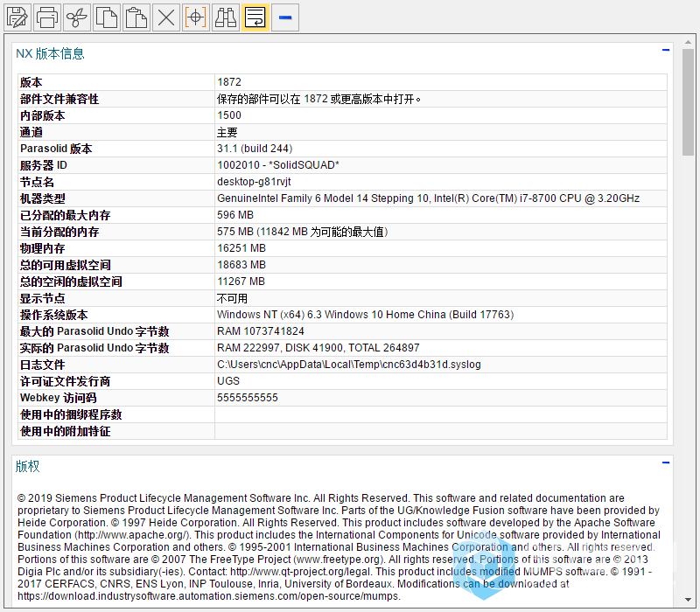Click the 11267 MB free virtual space value
The height and width of the screenshot is (612, 700).
coord(241,282)
